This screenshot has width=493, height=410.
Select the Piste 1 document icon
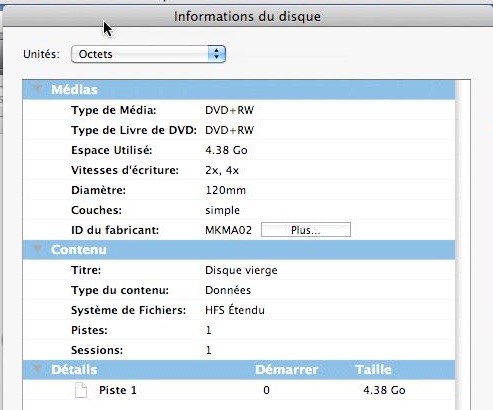81,390
